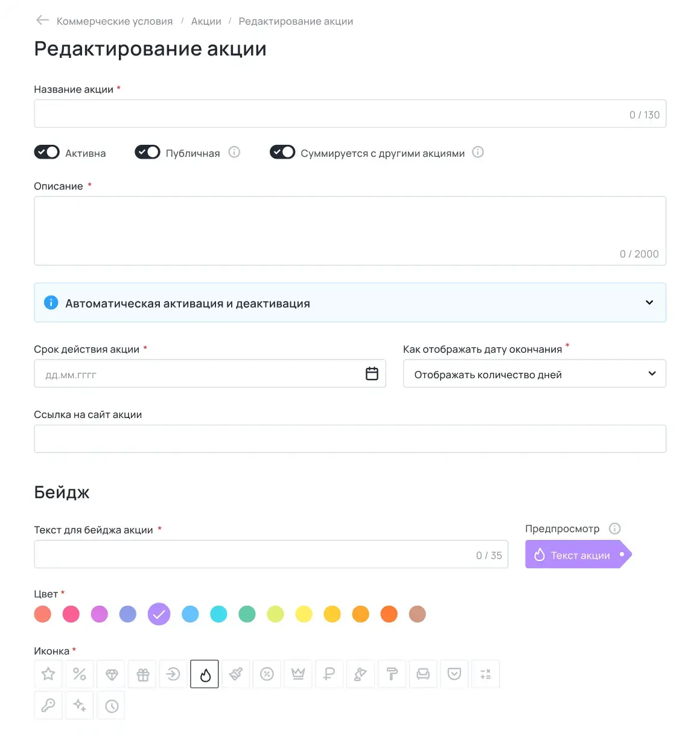This screenshot has width=700, height=748.
Task: Toggle the Активна switch
Action: pos(46,152)
